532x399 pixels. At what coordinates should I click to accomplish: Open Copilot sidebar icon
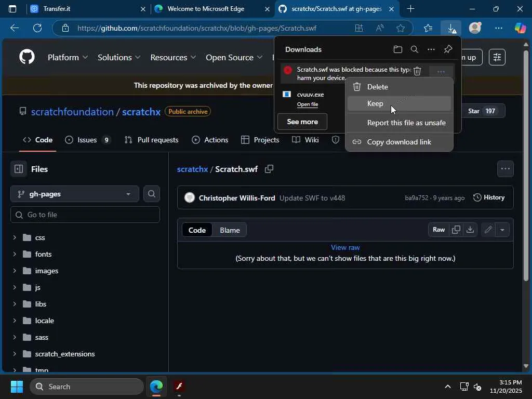[x=520, y=28]
